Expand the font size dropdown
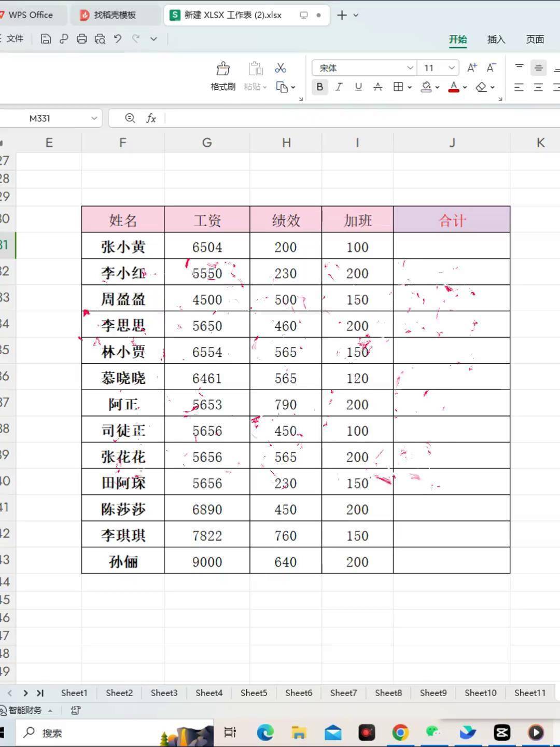 [451, 68]
